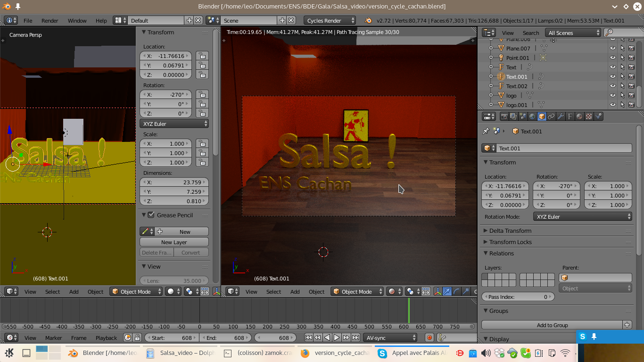Open the Render Layers properties tab
The width and height of the screenshot is (644, 362).
[x=513, y=116]
